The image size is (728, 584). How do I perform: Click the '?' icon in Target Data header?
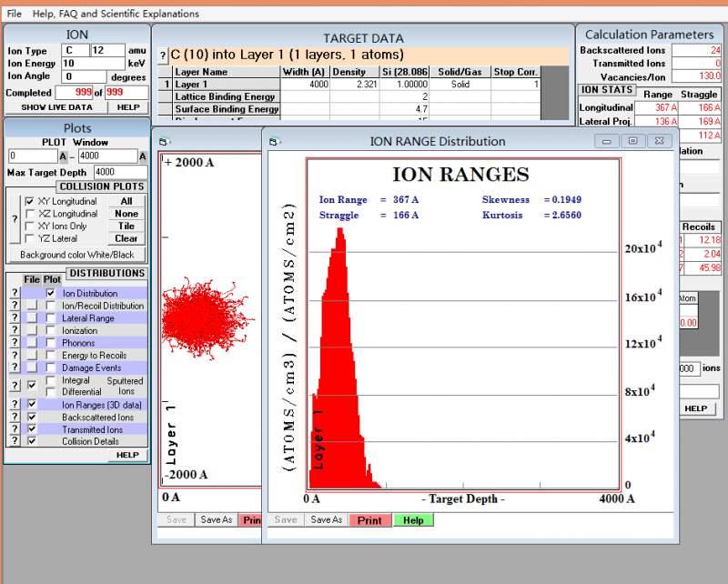[x=163, y=55]
